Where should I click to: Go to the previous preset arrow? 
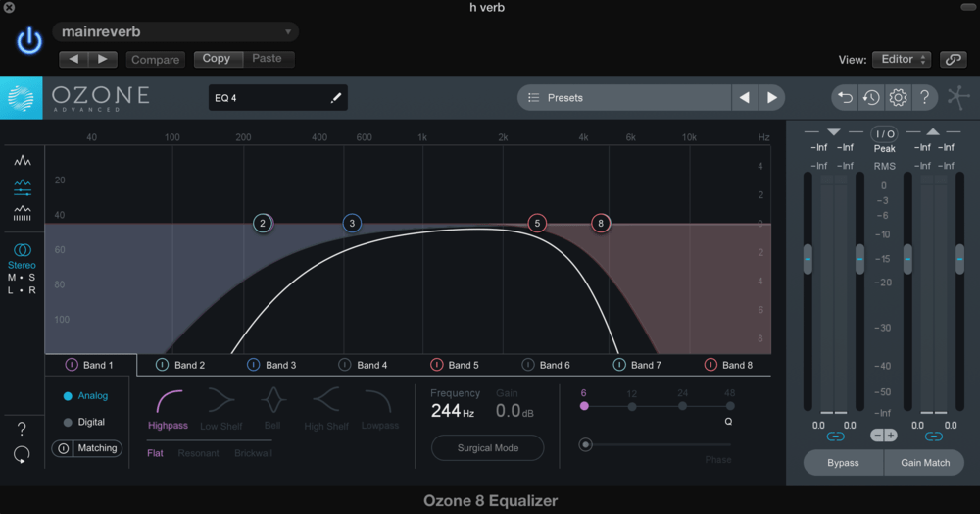tap(745, 97)
